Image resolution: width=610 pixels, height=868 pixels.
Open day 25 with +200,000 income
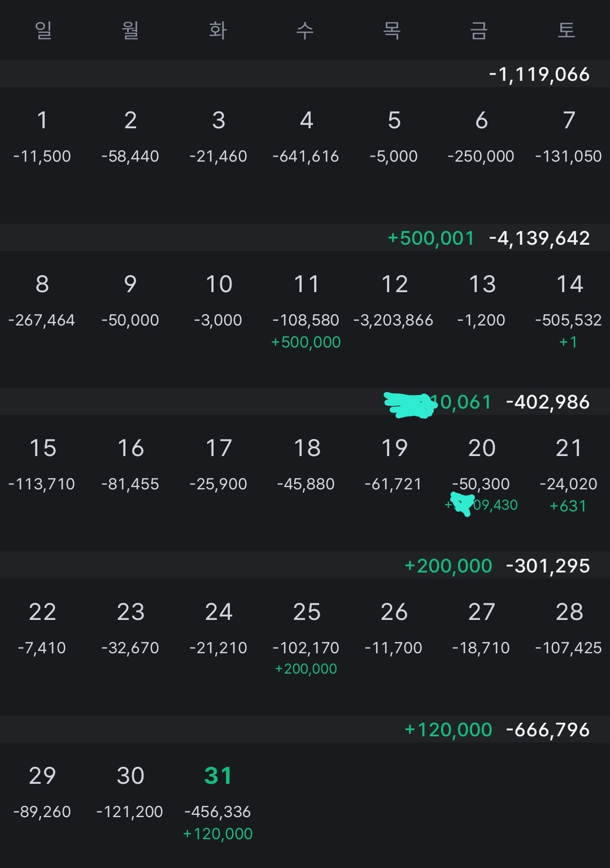306,612
